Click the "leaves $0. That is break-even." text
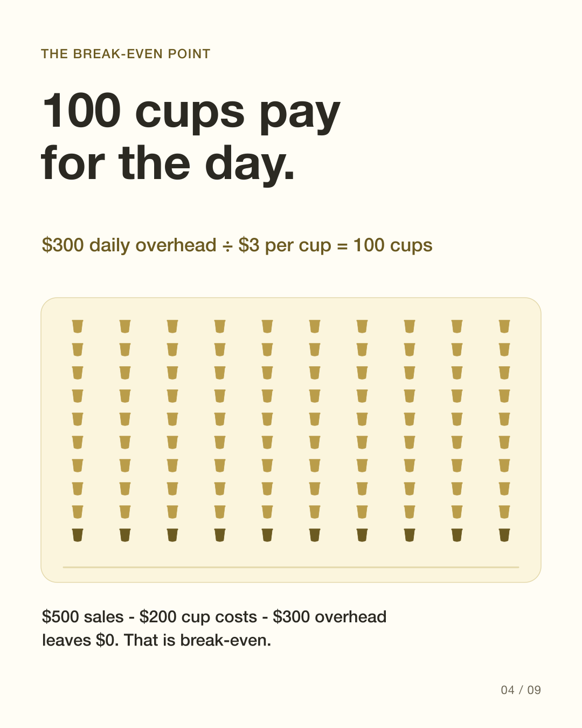This screenshot has height=728, width=582. tap(156, 640)
